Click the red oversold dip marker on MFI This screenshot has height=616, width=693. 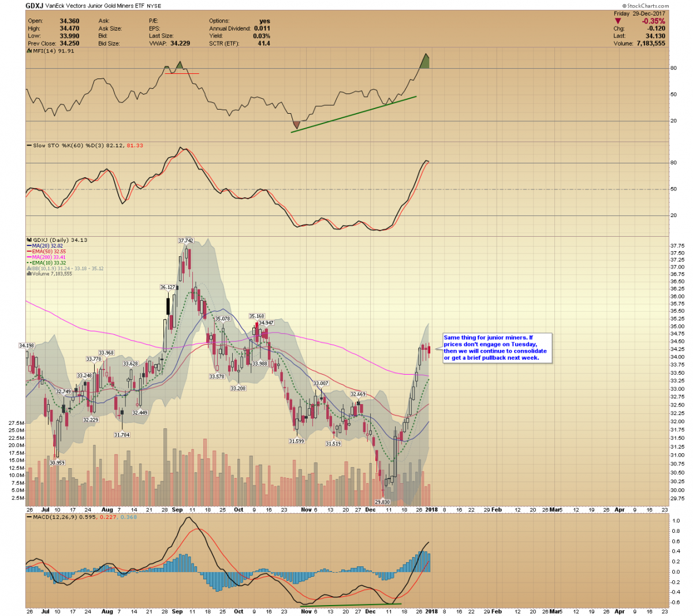pyautogui.click(x=296, y=125)
